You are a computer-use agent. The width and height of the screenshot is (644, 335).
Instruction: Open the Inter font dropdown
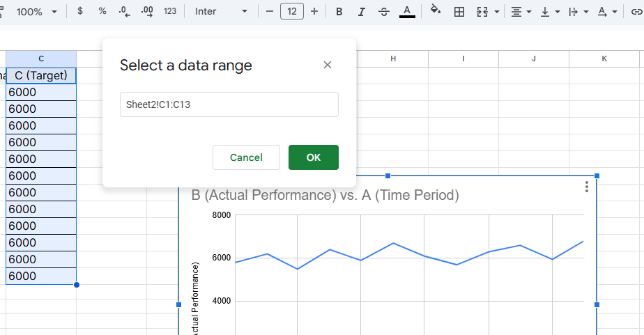point(222,12)
